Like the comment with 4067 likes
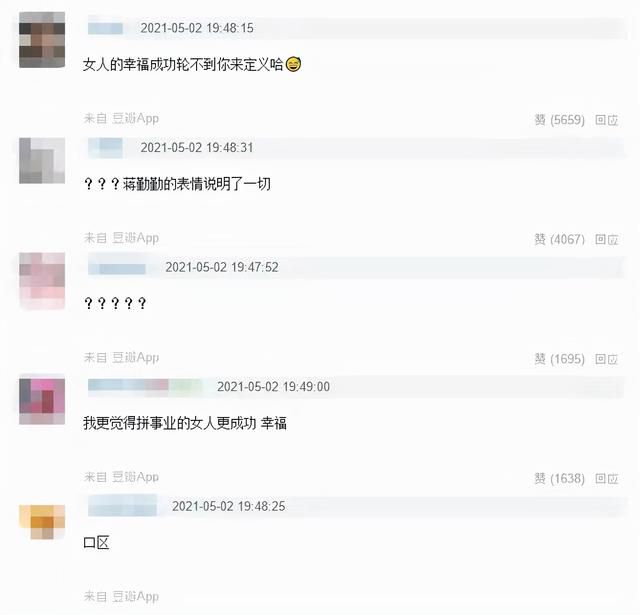The width and height of the screenshot is (640, 615). coord(560,239)
